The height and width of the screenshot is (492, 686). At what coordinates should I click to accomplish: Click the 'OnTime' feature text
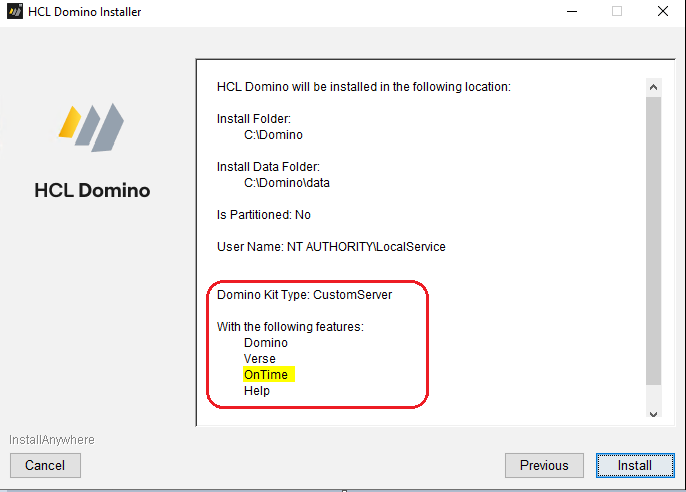pyautogui.click(x=266, y=375)
